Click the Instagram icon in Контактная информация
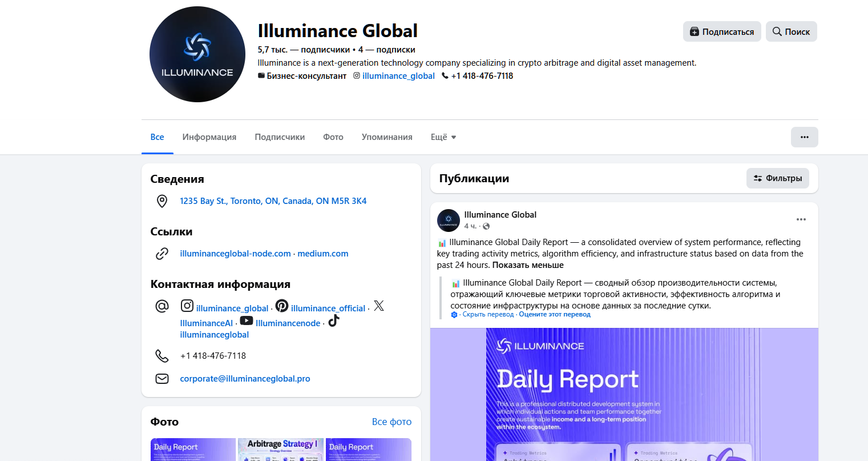Viewport: 868px width, 461px height. pyautogui.click(x=187, y=306)
